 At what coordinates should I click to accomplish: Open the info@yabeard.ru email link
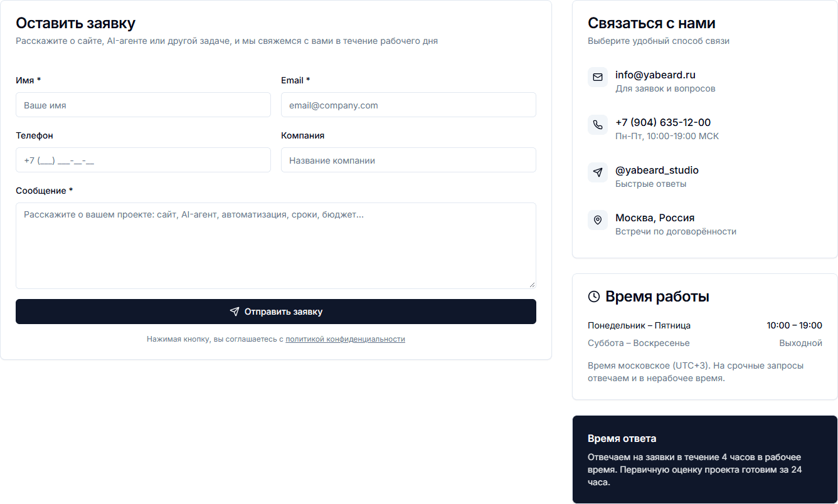tap(655, 75)
